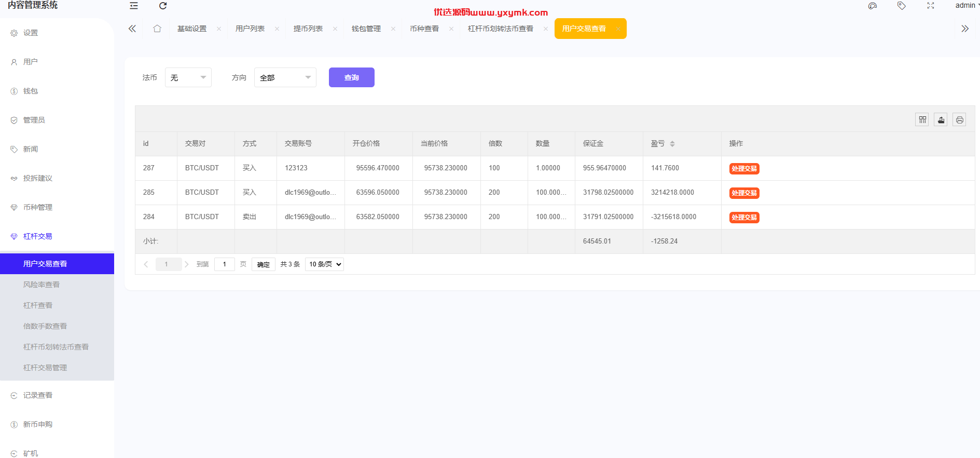Collapse the sidebar with the menu-fold icon
This screenshot has height=458, width=980.
click(x=134, y=6)
